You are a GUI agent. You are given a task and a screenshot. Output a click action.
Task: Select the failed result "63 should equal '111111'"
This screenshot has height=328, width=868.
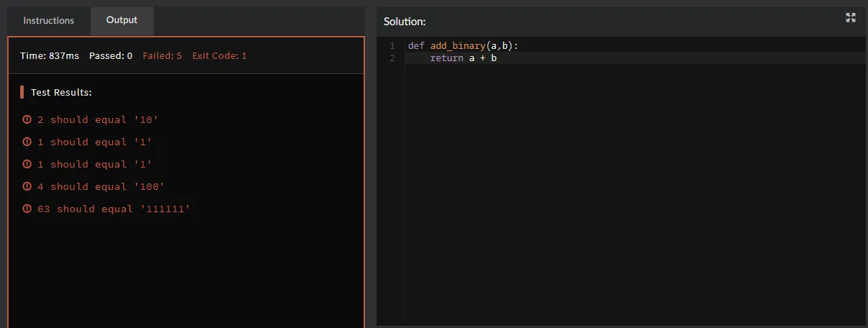tap(114, 209)
